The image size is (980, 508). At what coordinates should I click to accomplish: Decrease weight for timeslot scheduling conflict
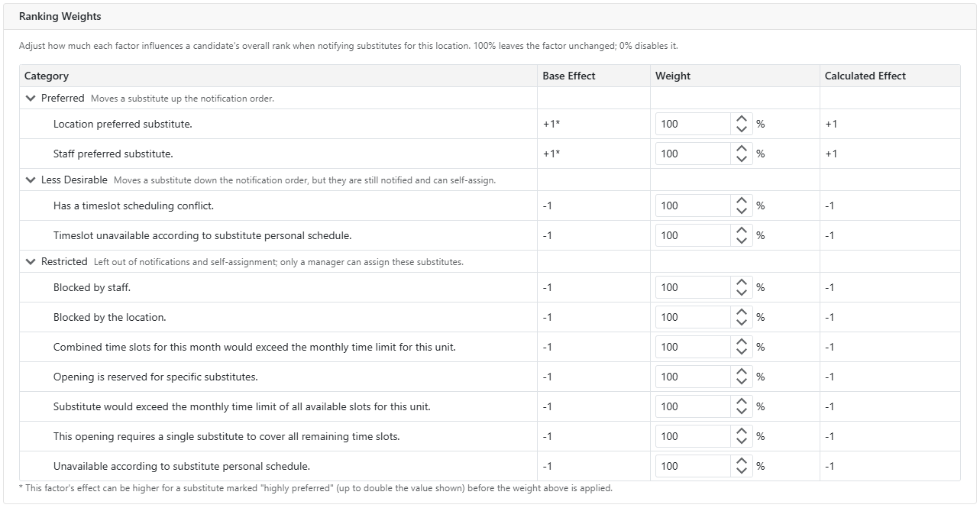[x=741, y=211]
